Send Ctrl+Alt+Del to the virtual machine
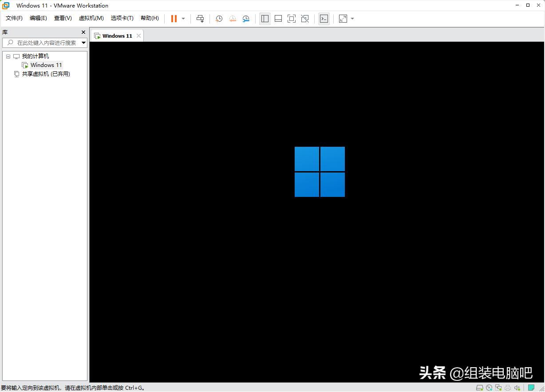The width and height of the screenshot is (545, 392). (200, 19)
